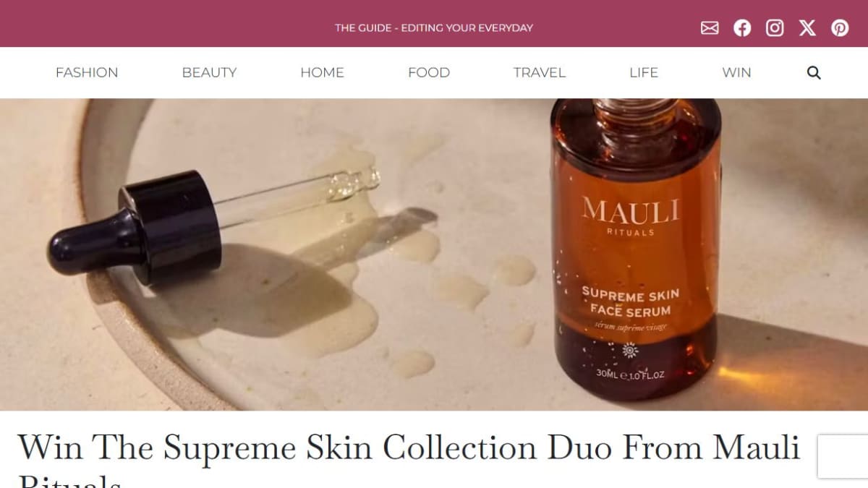The image size is (868, 488).
Task: Go to the WIN competitions page
Action: coord(736,72)
